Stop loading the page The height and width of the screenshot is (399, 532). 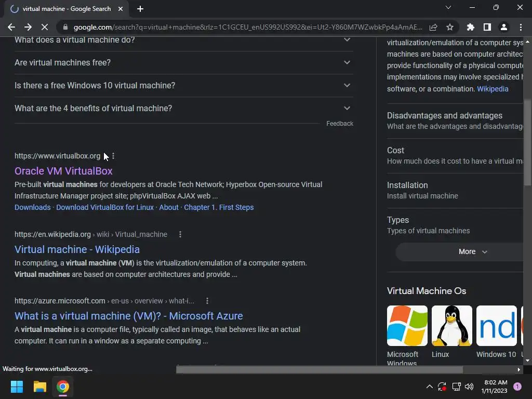pos(45,27)
